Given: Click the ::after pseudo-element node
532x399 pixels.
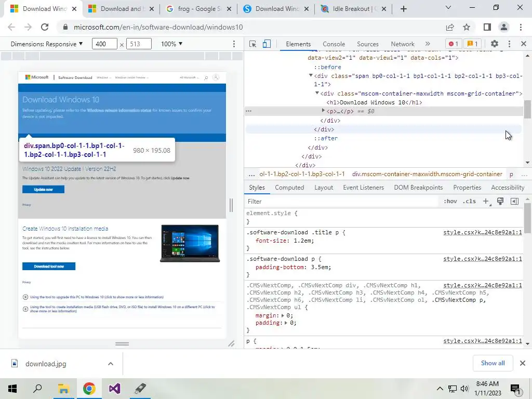Looking at the screenshot, I should [326, 138].
